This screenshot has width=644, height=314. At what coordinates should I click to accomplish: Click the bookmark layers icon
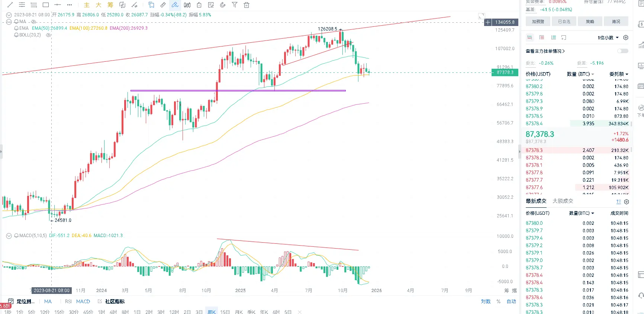click(x=151, y=5)
